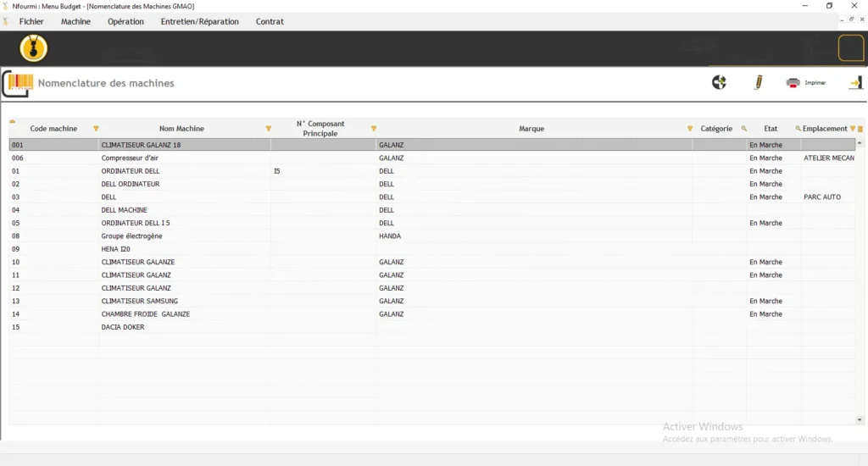Sort by Code machine column header
This screenshot has height=466, width=868.
(53, 129)
